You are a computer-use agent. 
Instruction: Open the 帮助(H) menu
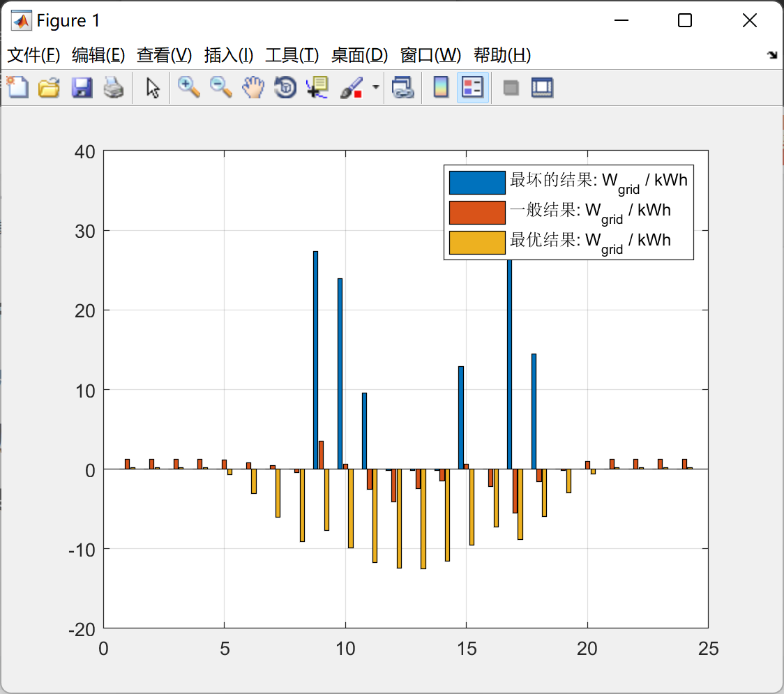click(x=502, y=55)
